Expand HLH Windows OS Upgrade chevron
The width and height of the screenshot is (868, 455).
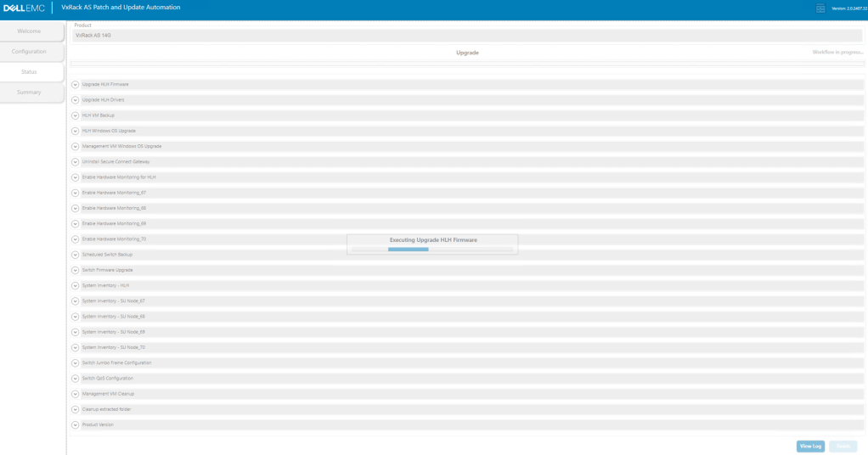76,131
